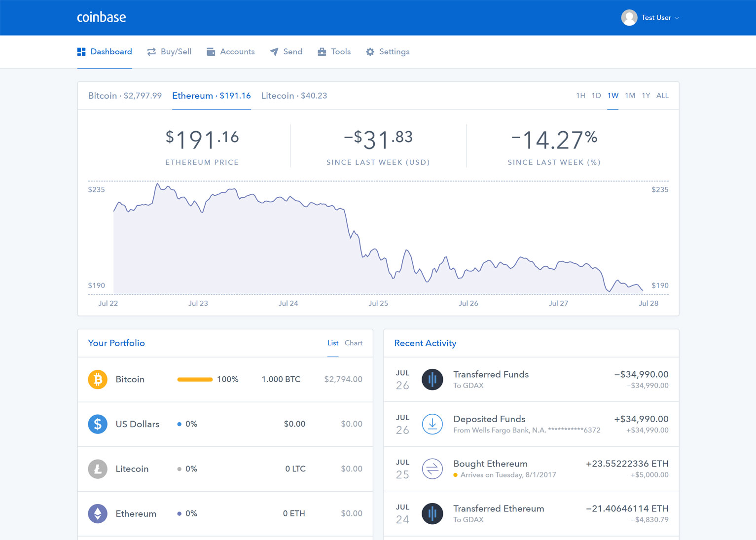The height and width of the screenshot is (540, 756).
Task: Select the 1D time range
Action: [x=596, y=96]
